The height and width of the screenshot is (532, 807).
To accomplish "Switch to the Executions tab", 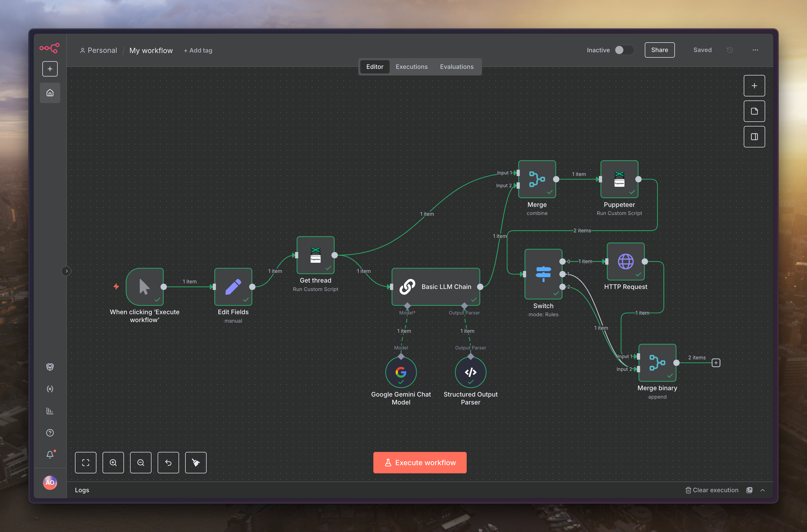I will (411, 67).
